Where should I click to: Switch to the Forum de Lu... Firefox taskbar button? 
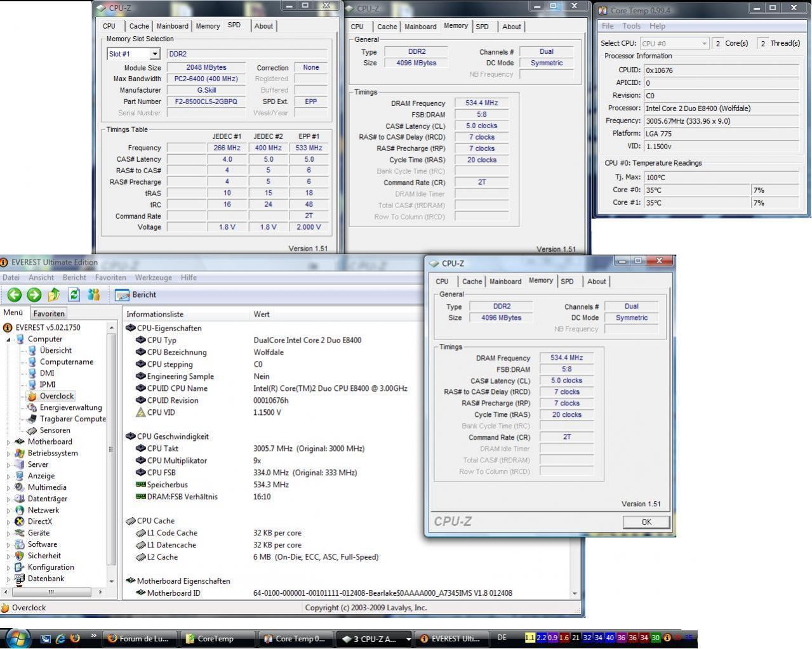coord(140,639)
